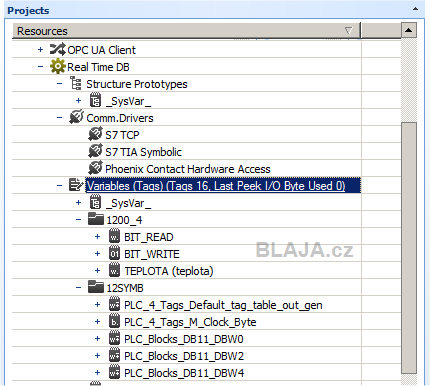Select the TEPLOTA (teplota) label
This screenshot has width=430, height=386.
(x=169, y=271)
